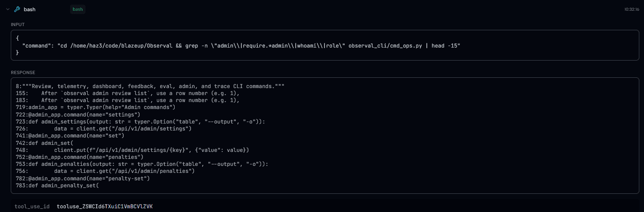Click the tool_use_id label
Image resolution: width=644 pixels, height=212 pixels.
pyautogui.click(x=32, y=206)
